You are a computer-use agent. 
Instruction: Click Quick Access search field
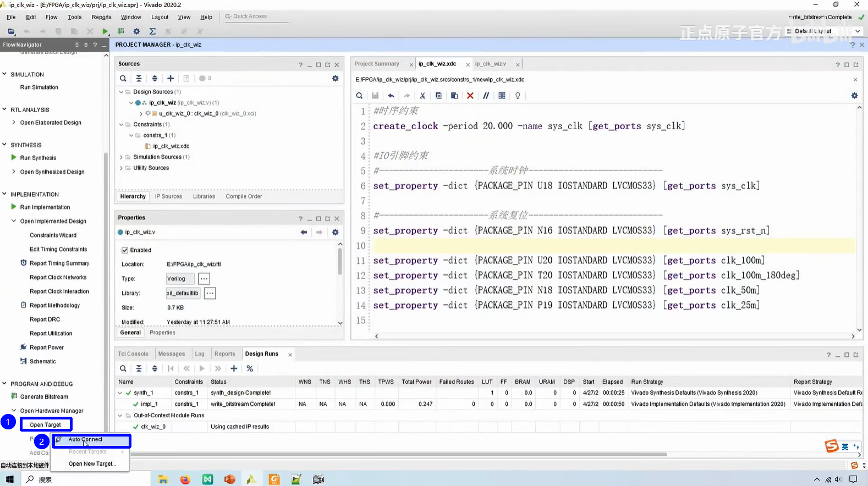(256, 16)
